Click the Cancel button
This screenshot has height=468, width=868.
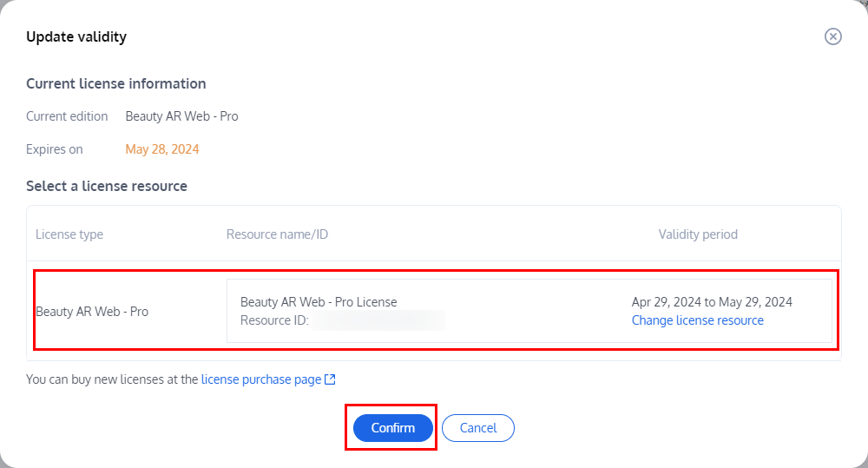pyautogui.click(x=478, y=428)
